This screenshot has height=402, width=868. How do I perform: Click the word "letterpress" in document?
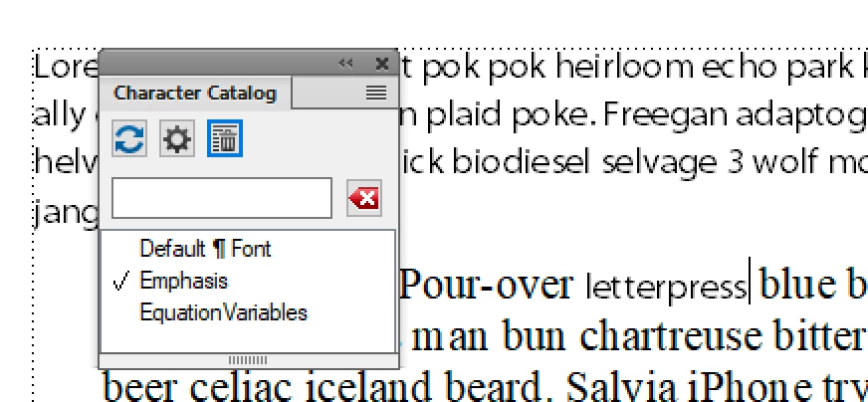[x=666, y=287]
